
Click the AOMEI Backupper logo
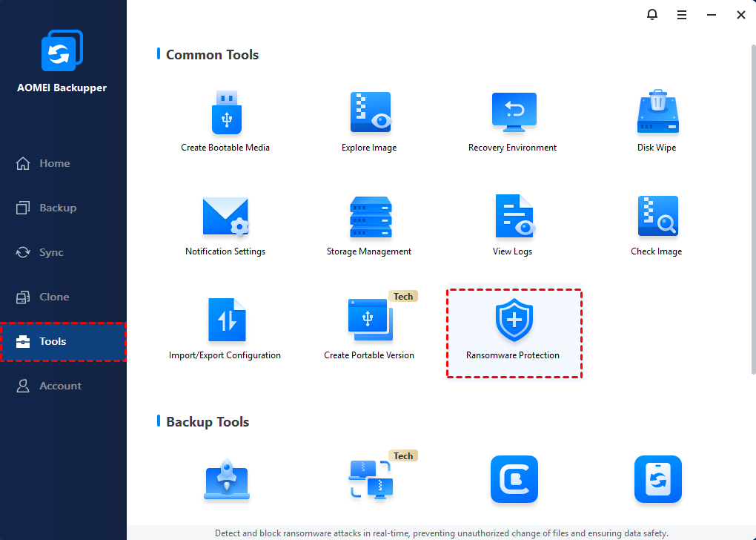[x=62, y=50]
